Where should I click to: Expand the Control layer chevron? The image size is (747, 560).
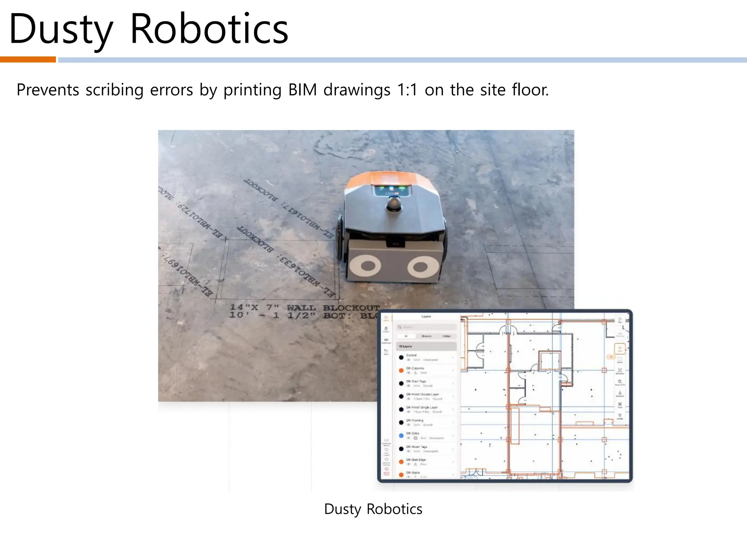(453, 357)
